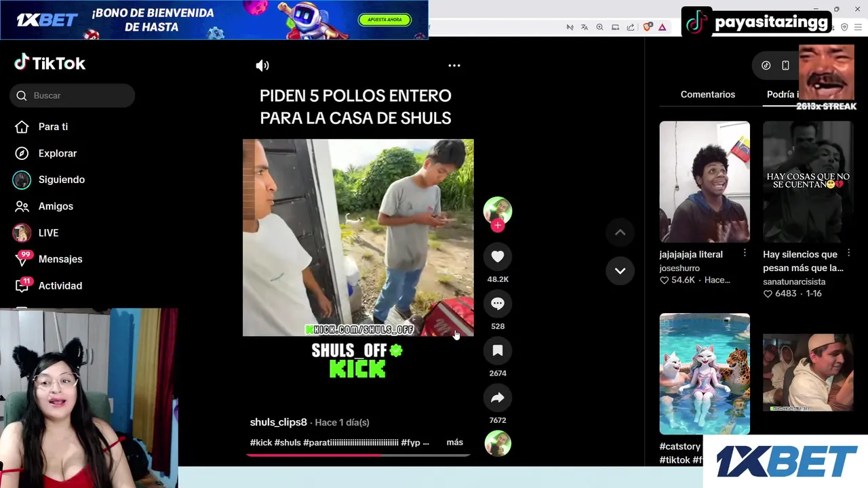The height and width of the screenshot is (488, 868).
Task: Click the share page icon in address bar
Action: (631, 27)
